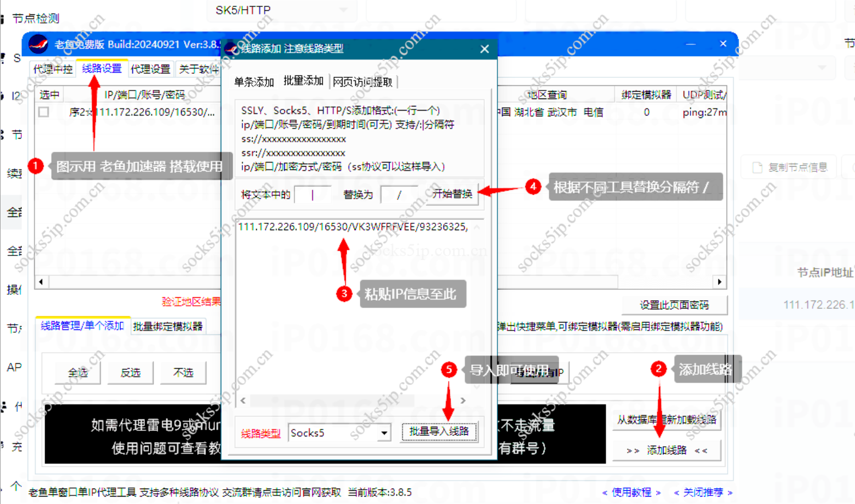855x504 pixels.
Task: Open the 使用教程 link
Action: tap(631, 492)
